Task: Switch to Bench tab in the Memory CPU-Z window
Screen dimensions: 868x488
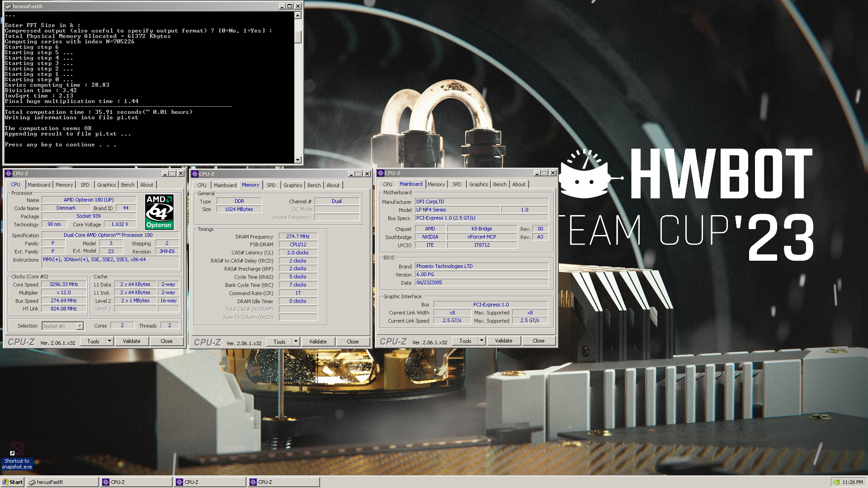Action: [x=314, y=185]
